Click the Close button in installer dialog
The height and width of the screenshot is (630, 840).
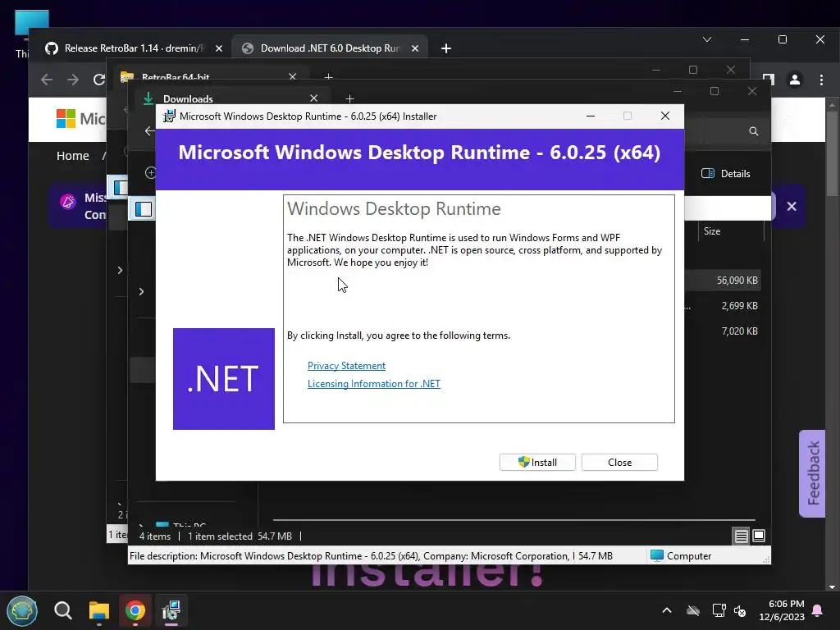click(x=619, y=463)
